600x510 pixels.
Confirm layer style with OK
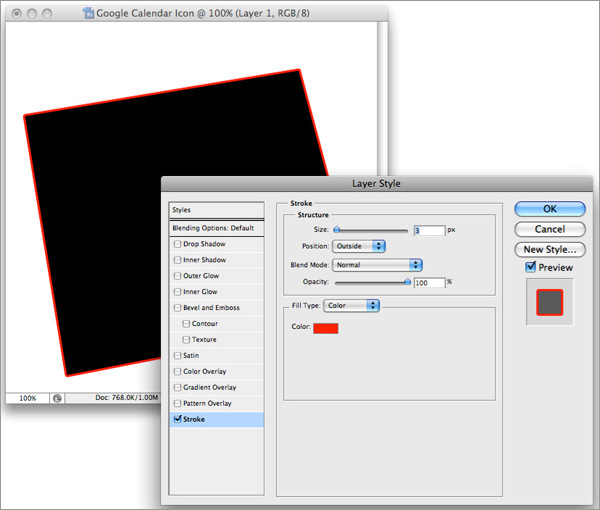(x=550, y=209)
